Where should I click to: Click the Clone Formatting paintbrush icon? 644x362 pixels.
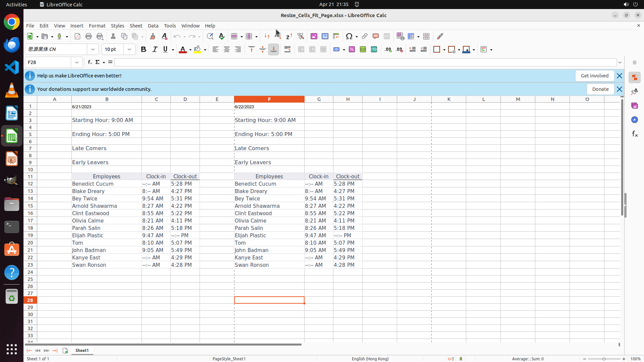point(153,36)
